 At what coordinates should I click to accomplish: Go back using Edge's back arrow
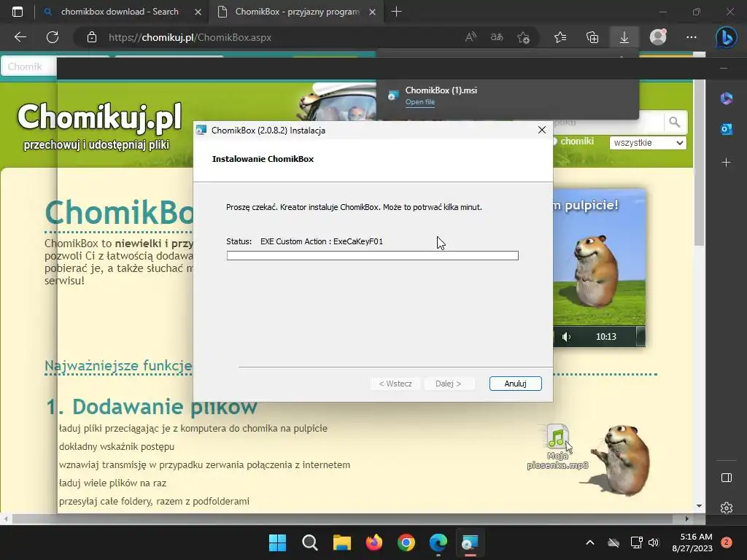[20, 37]
